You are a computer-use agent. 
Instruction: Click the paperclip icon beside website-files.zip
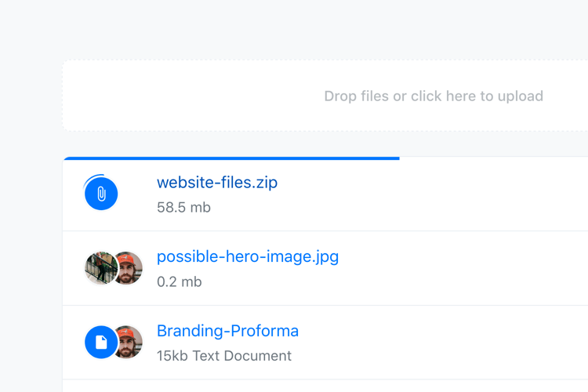[x=101, y=194]
